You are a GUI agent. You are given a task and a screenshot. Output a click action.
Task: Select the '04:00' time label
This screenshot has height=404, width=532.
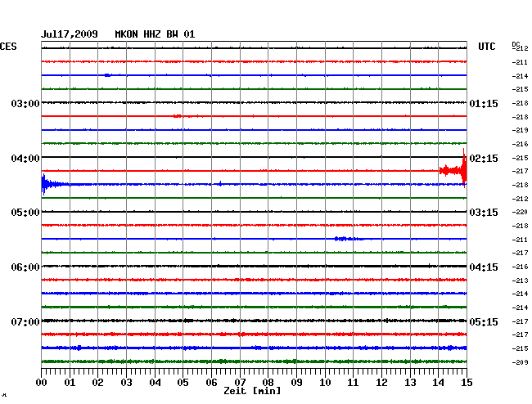[25, 159]
